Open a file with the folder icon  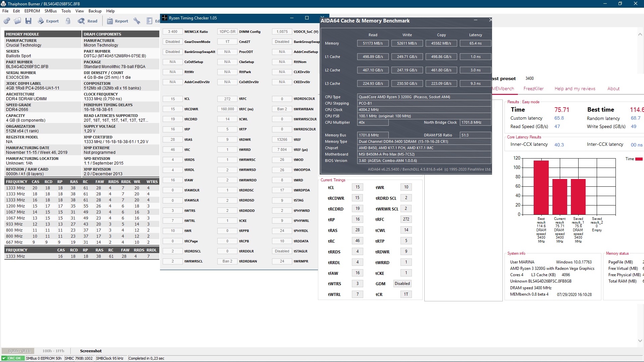pyautogui.click(x=17, y=21)
